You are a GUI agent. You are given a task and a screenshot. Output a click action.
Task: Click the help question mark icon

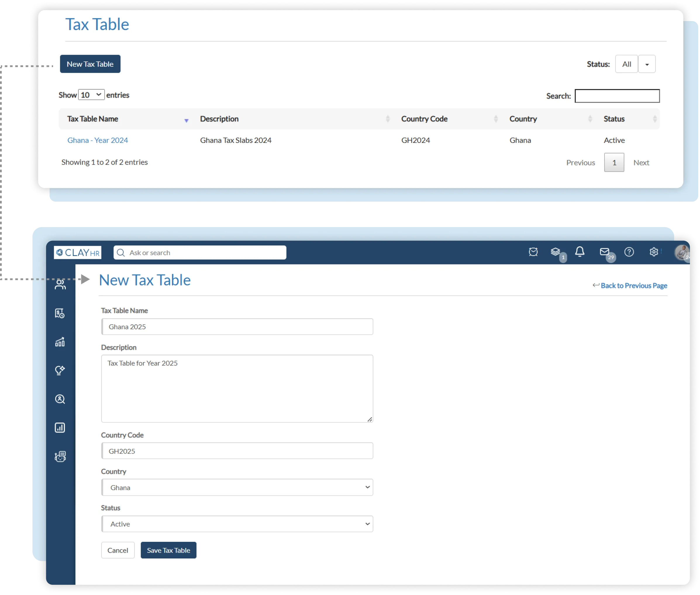629,252
